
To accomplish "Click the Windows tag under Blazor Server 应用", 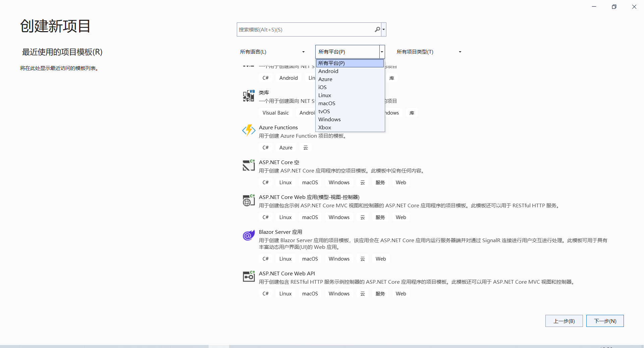I will click(339, 259).
